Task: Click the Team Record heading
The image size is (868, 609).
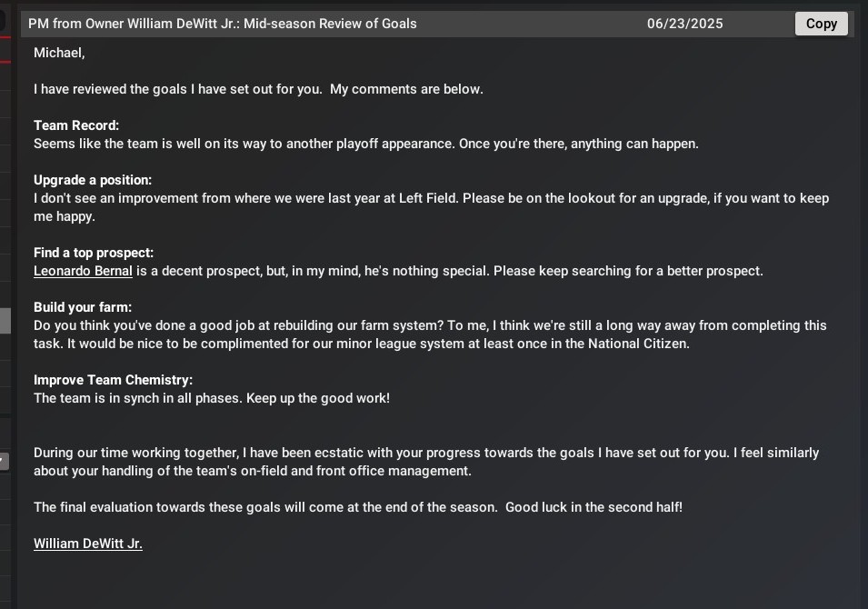Action: (x=76, y=125)
